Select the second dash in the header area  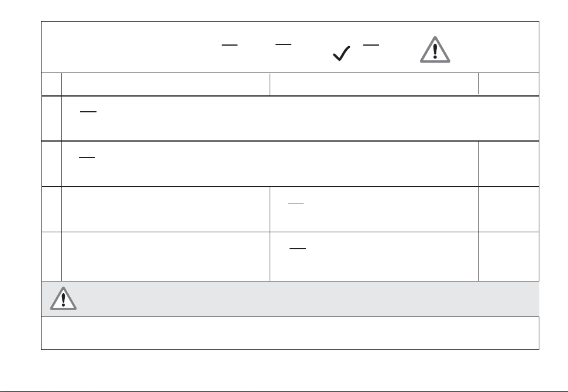pos(283,44)
